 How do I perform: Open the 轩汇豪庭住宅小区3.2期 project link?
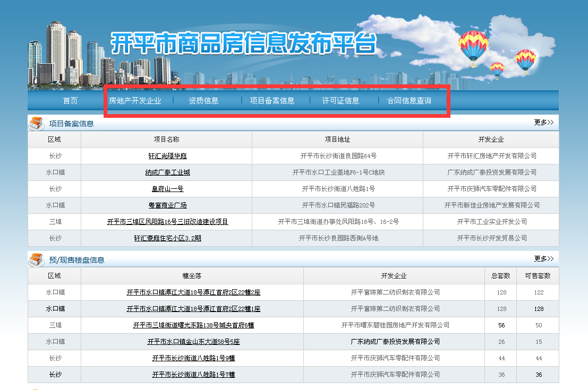click(x=167, y=238)
